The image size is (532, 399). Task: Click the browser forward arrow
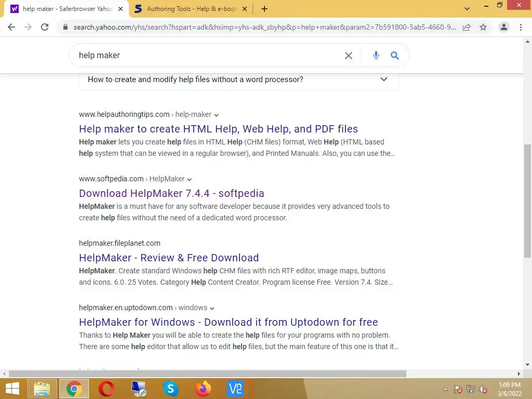(x=28, y=27)
